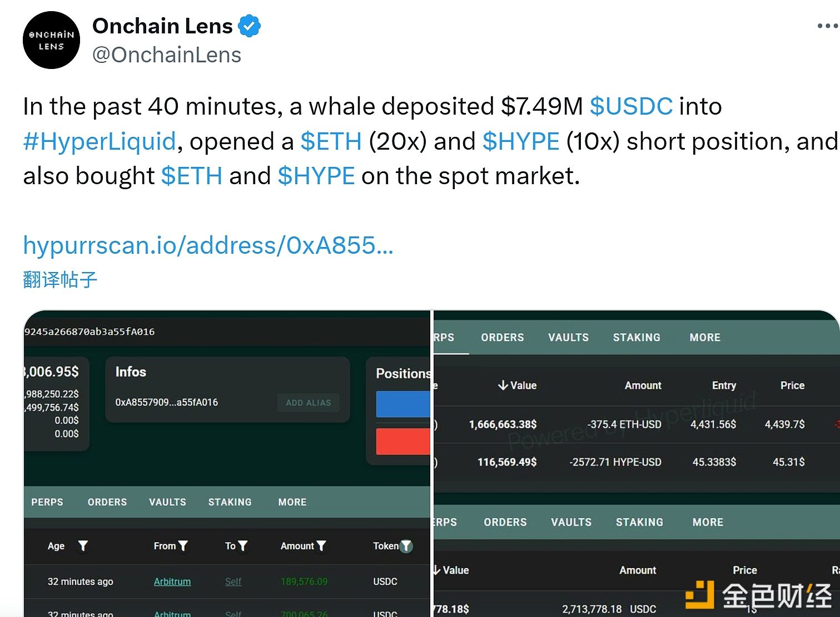840x617 pixels.
Task: Filter the Amount column
Action: (x=321, y=546)
